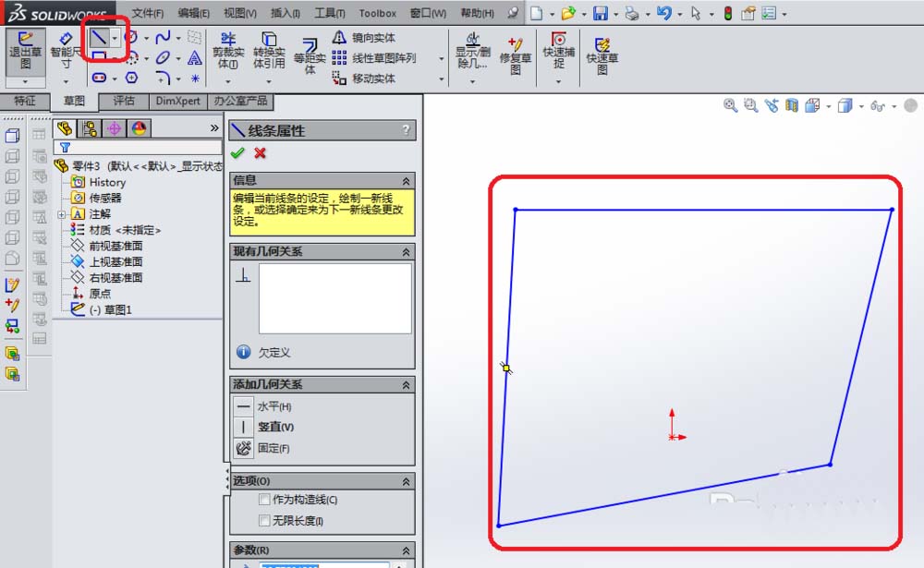Screen dimensions: 924x568
Task: Click Move Entities (移动实体)
Action: click(363, 78)
